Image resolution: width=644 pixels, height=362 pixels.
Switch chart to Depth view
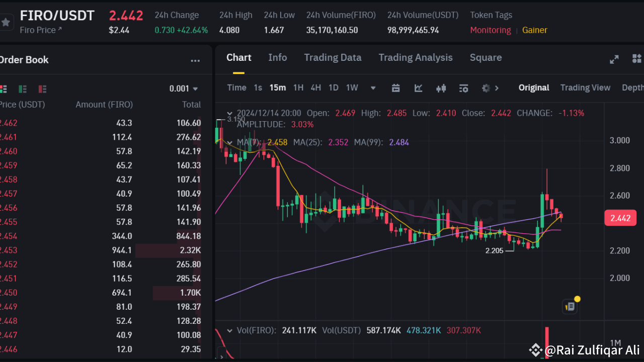[x=633, y=87]
